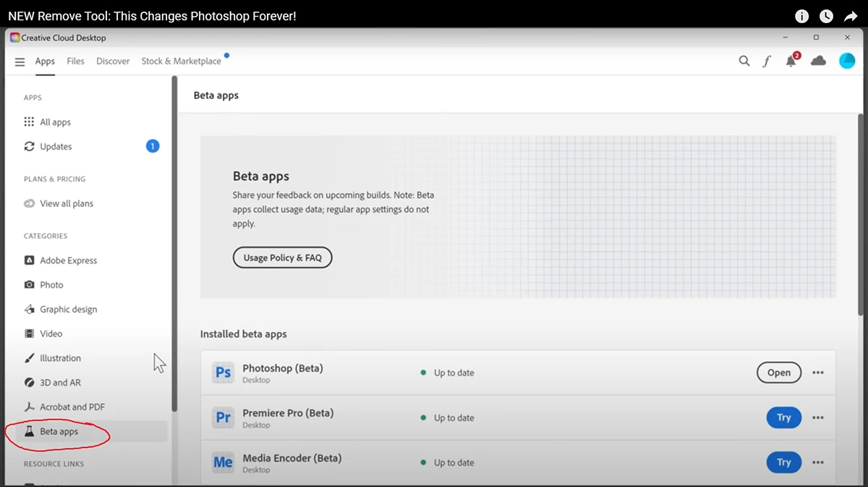
Task: Click Photoshop (Beta) app name
Action: point(283,368)
